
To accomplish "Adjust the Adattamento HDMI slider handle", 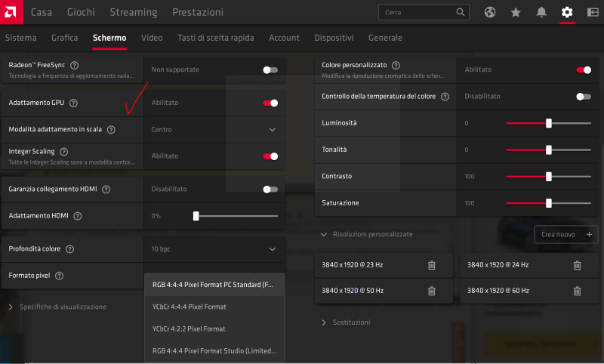I will point(196,216).
